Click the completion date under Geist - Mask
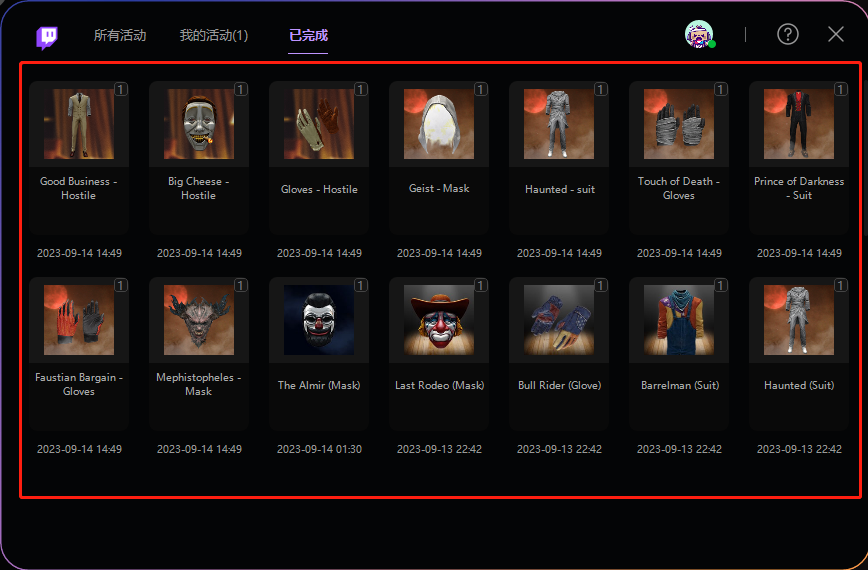The image size is (868, 570). click(x=440, y=253)
